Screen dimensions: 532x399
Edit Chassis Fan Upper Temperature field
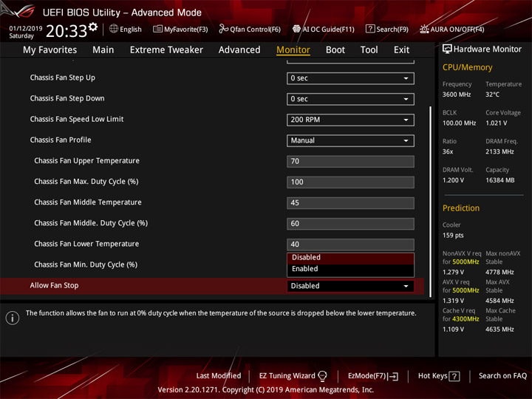coord(350,162)
